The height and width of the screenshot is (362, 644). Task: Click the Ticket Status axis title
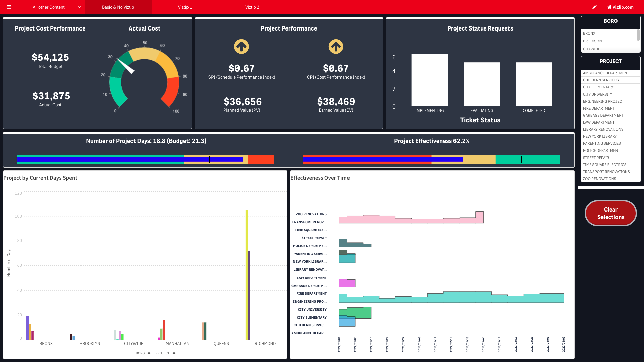click(480, 120)
